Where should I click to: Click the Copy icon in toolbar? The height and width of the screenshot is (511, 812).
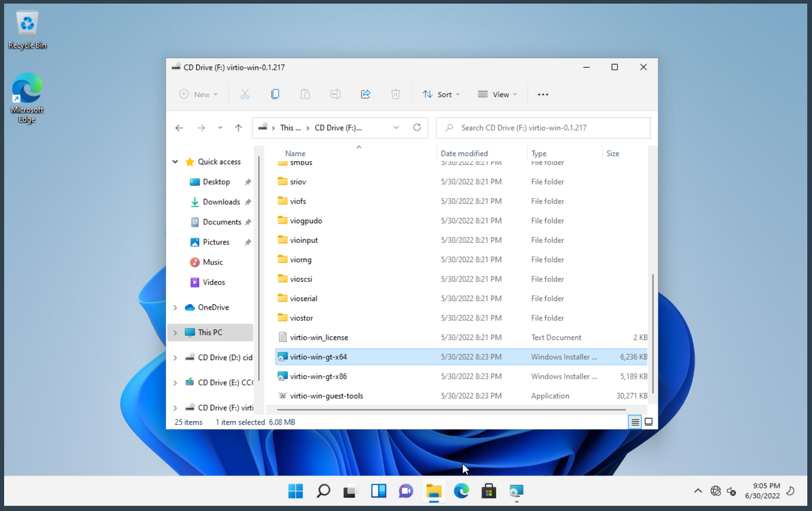coord(275,94)
